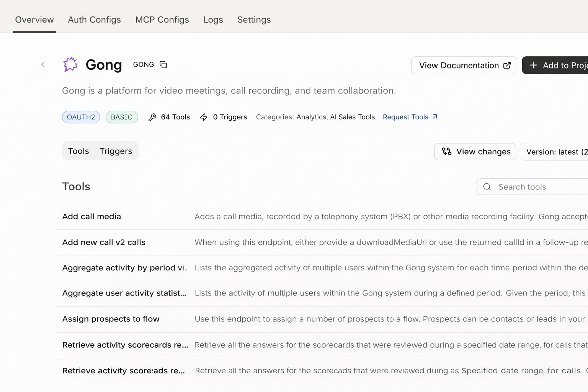Copy the GONG slug to clipboard
Screen dimensions: 588x392
(163, 65)
